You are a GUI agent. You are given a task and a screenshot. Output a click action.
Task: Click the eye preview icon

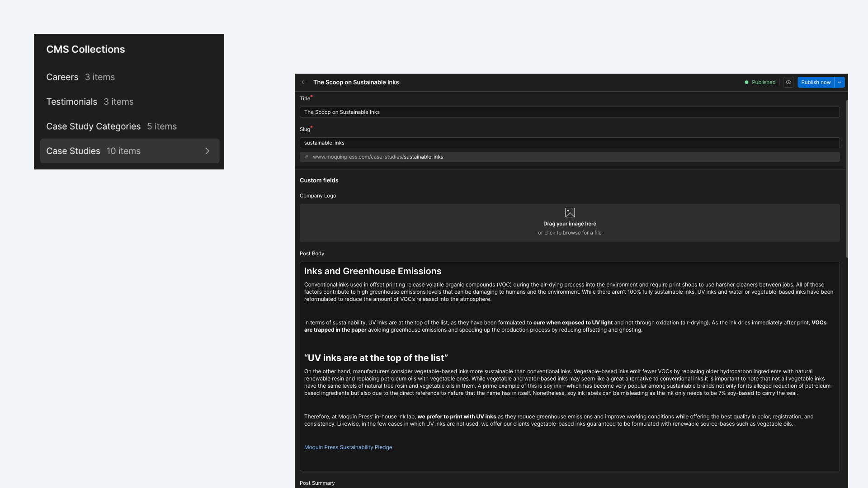pos(788,82)
